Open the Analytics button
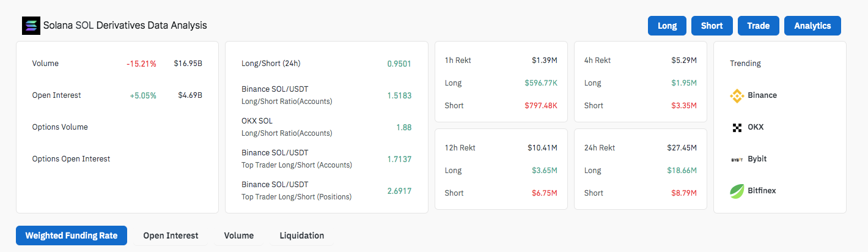This screenshot has width=868, height=252. 812,26
